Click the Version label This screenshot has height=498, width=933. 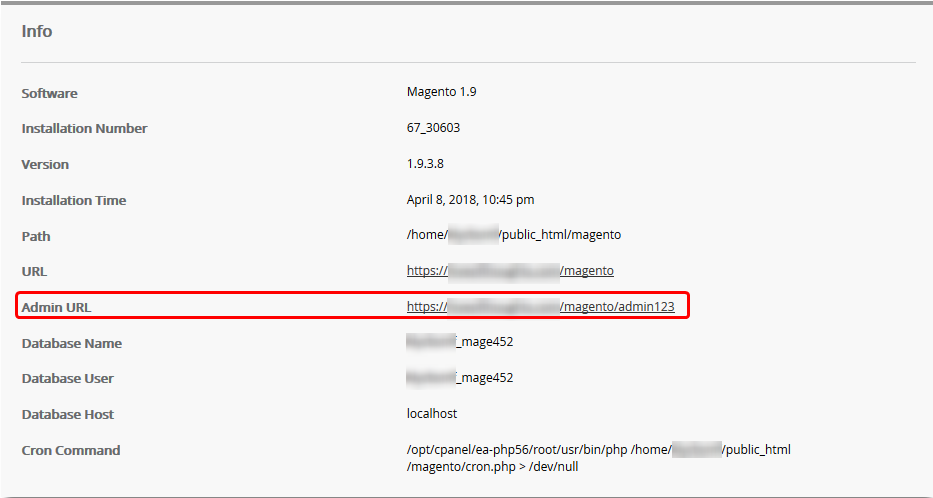(x=45, y=164)
